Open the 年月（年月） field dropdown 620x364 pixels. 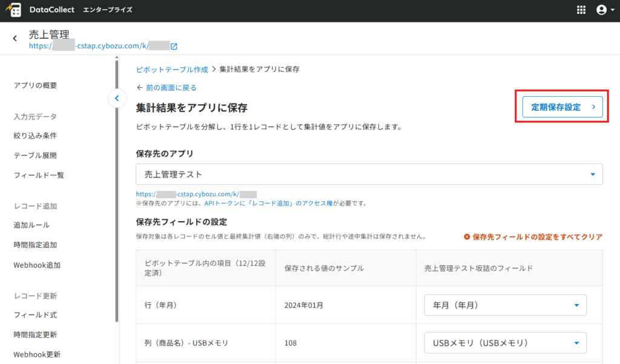(505, 305)
